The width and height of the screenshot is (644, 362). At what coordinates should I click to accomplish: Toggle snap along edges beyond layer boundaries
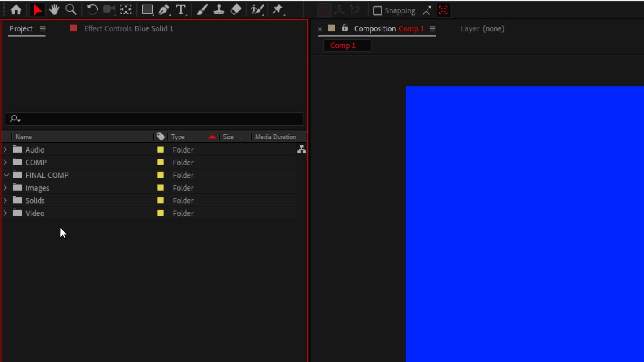(427, 10)
